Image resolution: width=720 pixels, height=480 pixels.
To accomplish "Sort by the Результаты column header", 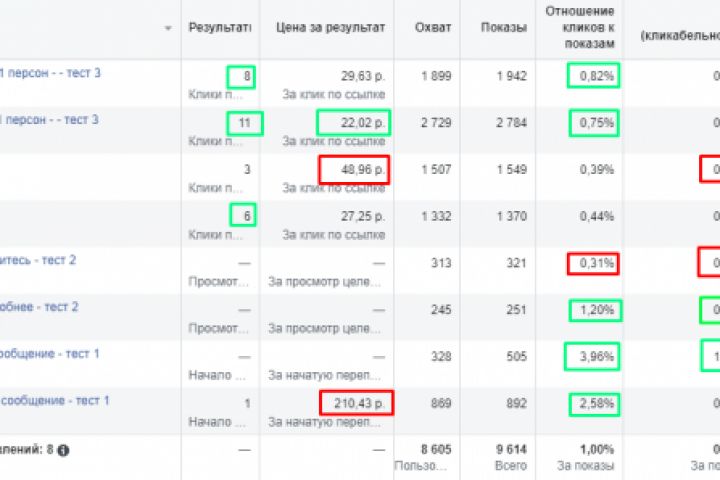I will click(x=220, y=28).
